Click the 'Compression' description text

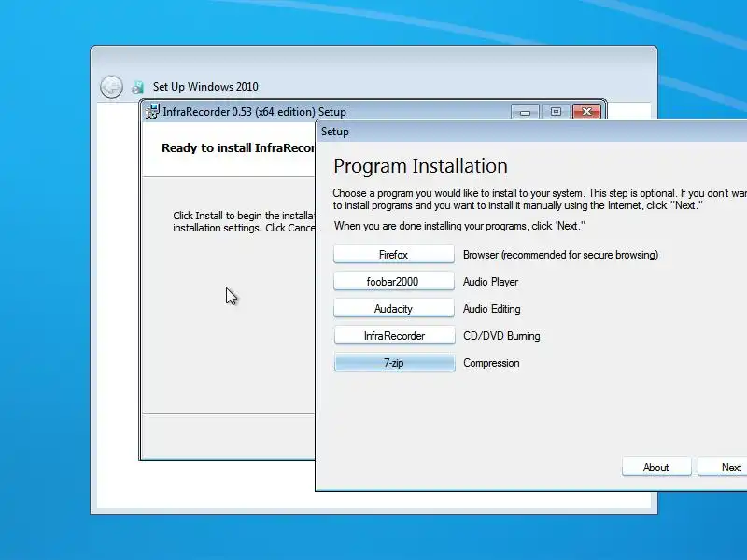[x=491, y=363]
